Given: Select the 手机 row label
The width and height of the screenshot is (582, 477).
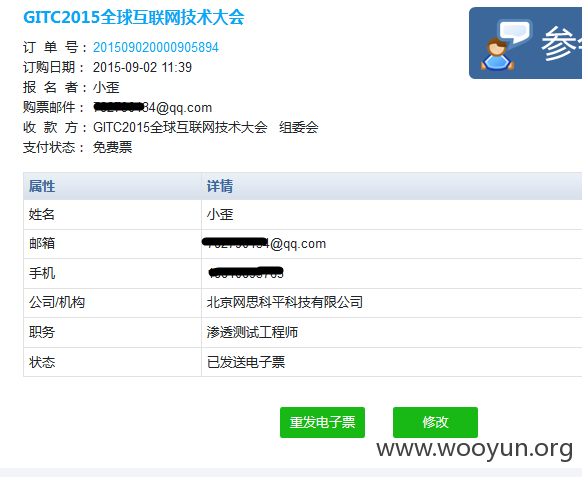Looking at the screenshot, I should pos(42,274).
